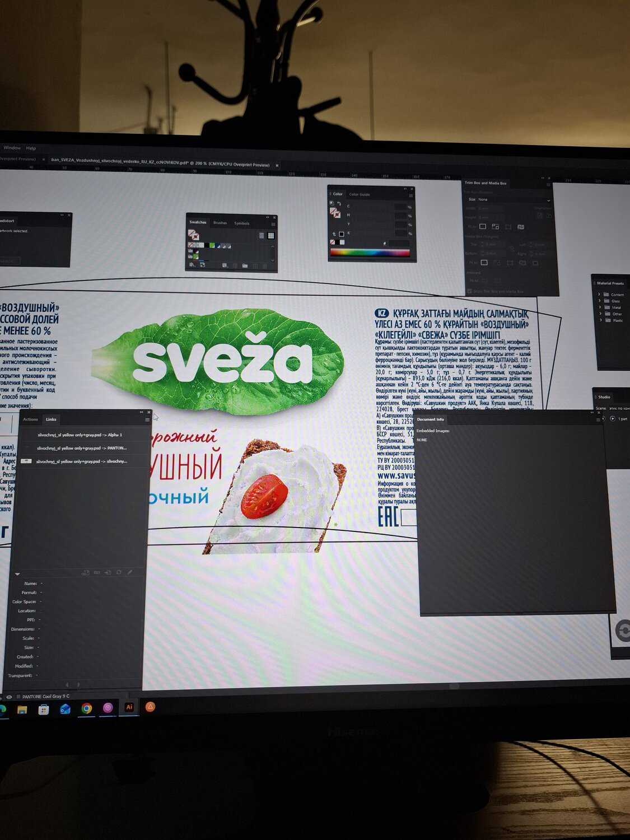
Task: Click the Edit Original pencil icon
Action: pos(130,572)
